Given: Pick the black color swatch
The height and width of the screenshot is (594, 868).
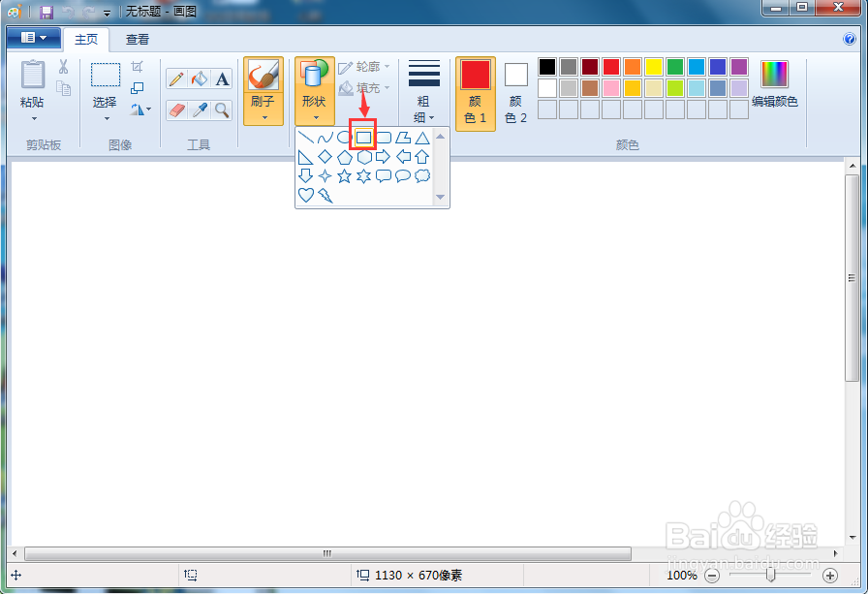Looking at the screenshot, I should [x=547, y=67].
